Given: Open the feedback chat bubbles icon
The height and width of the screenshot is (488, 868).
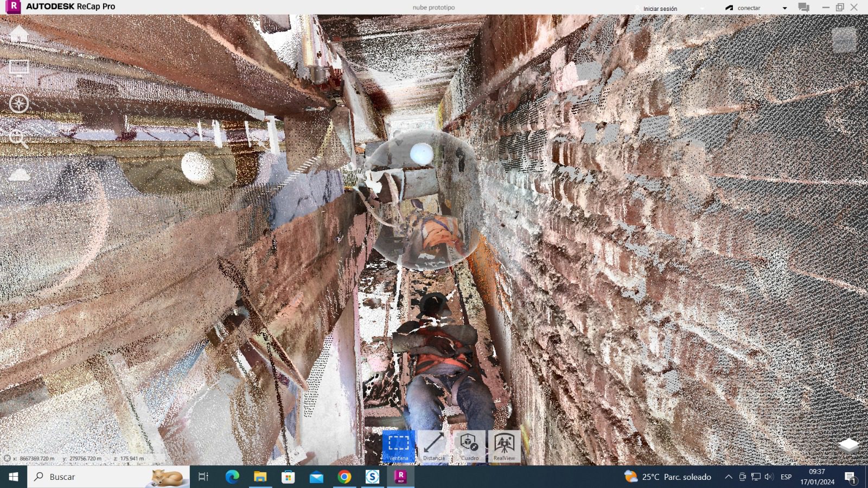Looking at the screenshot, I should 804,8.
